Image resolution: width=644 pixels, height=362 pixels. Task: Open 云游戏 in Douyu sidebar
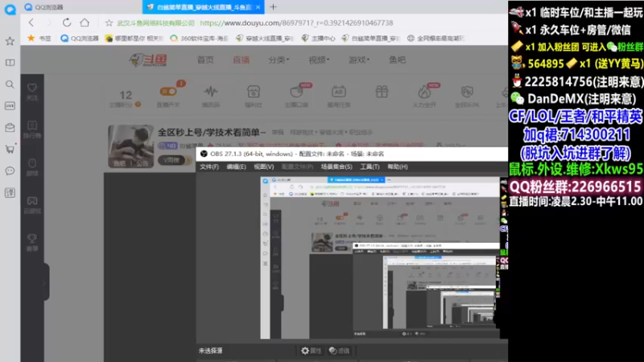32,205
